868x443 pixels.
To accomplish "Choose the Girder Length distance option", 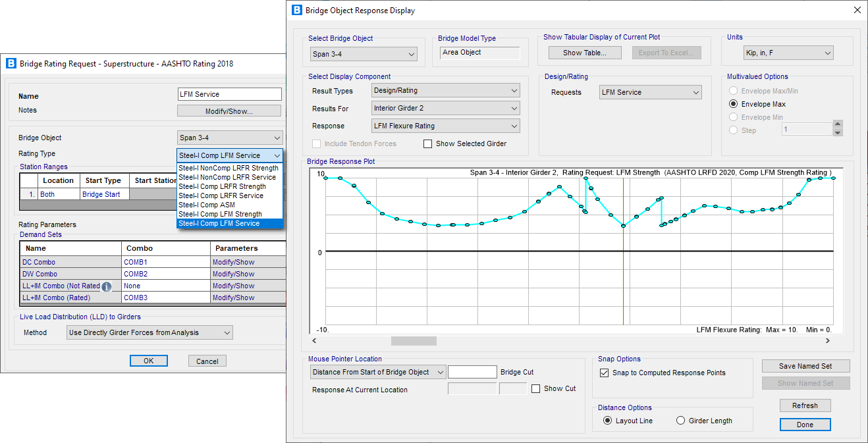I will (x=680, y=421).
